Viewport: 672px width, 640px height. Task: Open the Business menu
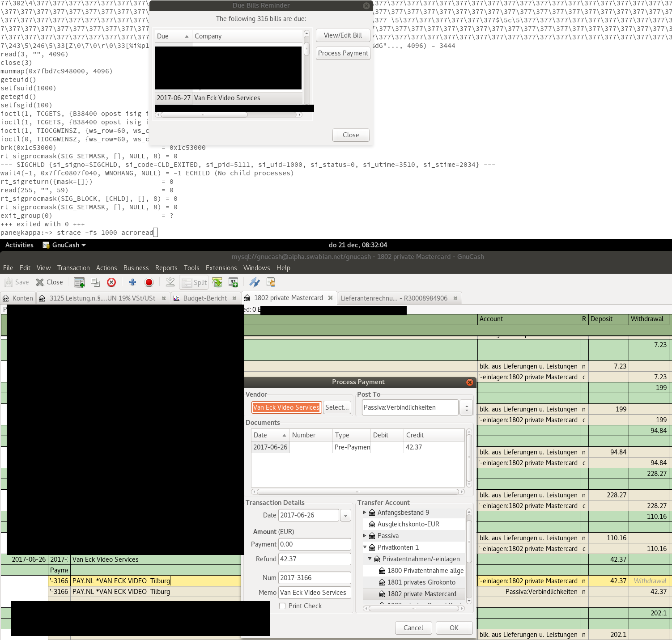pyautogui.click(x=136, y=268)
